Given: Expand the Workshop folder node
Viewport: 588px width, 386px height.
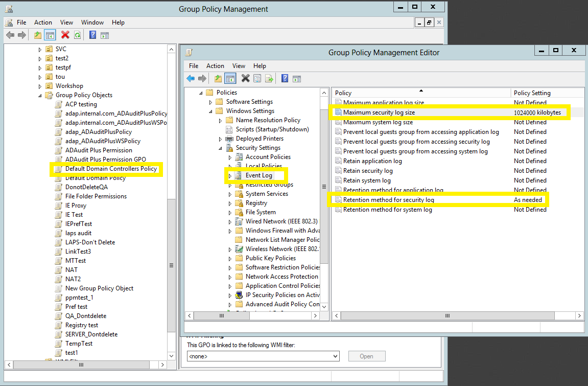Looking at the screenshot, I should tap(40, 86).
